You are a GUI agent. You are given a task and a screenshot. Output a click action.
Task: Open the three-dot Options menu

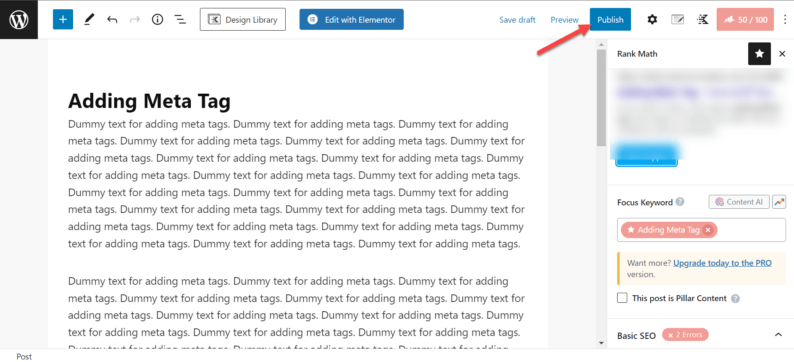click(x=785, y=20)
